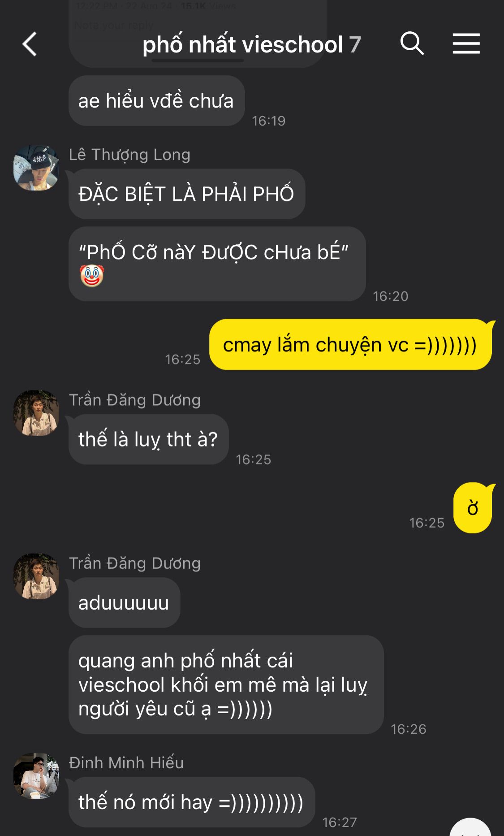Open Trần Đăng Dương's second avatar
Viewport: 504px width, 836px height.
pyautogui.click(x=36, y=576)
